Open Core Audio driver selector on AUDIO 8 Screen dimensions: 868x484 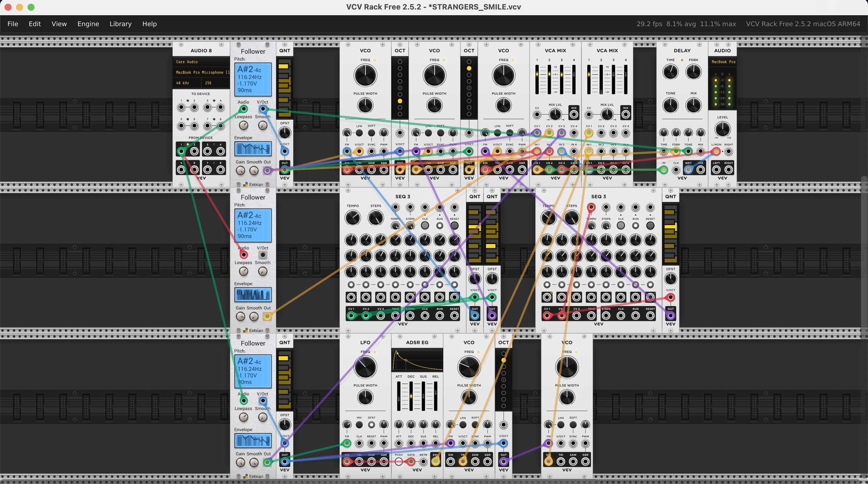(201, 62)
